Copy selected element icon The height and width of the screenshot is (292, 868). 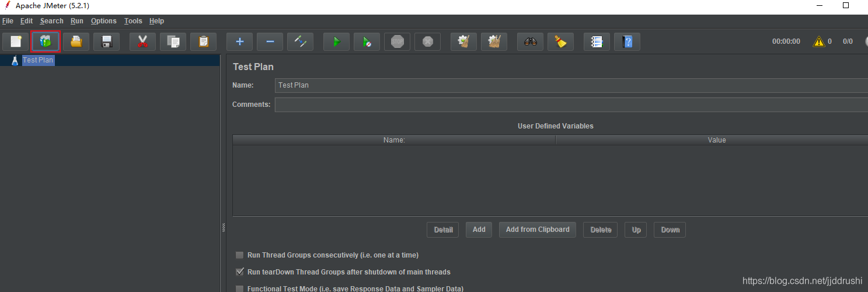(x=173, y=41)
